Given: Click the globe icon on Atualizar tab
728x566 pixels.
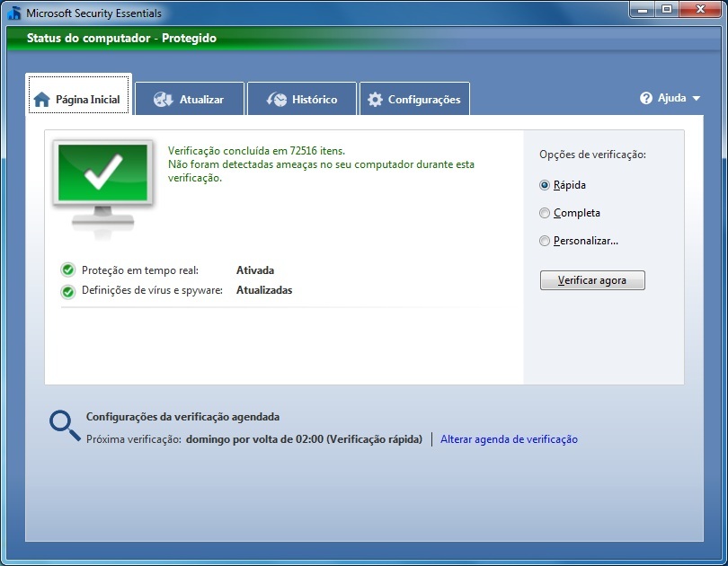Looking at the screenshot, I should tap(163, 100).
